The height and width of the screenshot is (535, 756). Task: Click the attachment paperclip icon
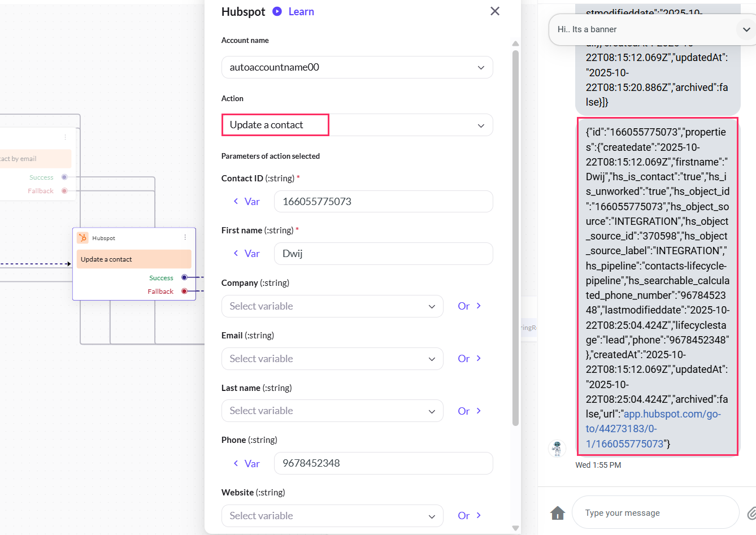751,513
